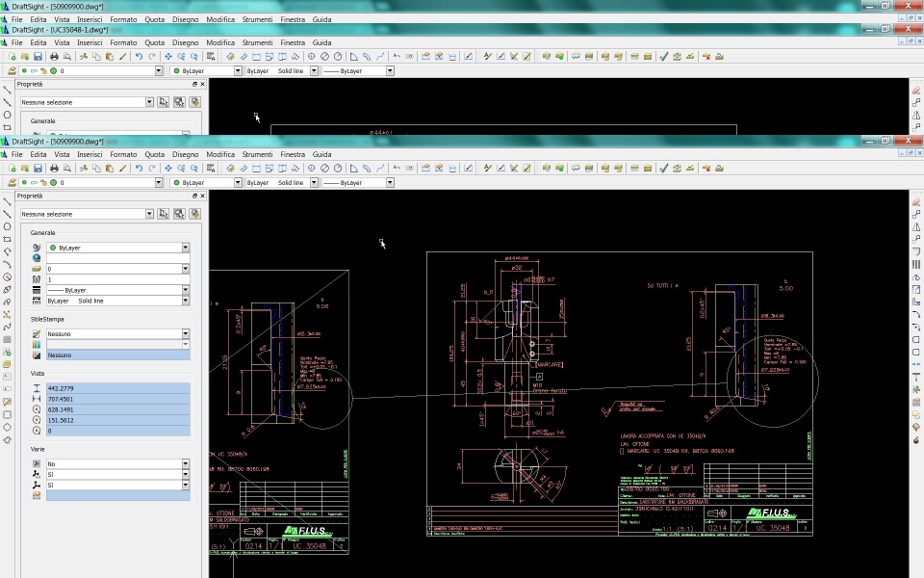The width and height of the screenshot is (924, 578).
Task: Click green ByLayer color combo in front window toolbar
Action: (206, 183)
